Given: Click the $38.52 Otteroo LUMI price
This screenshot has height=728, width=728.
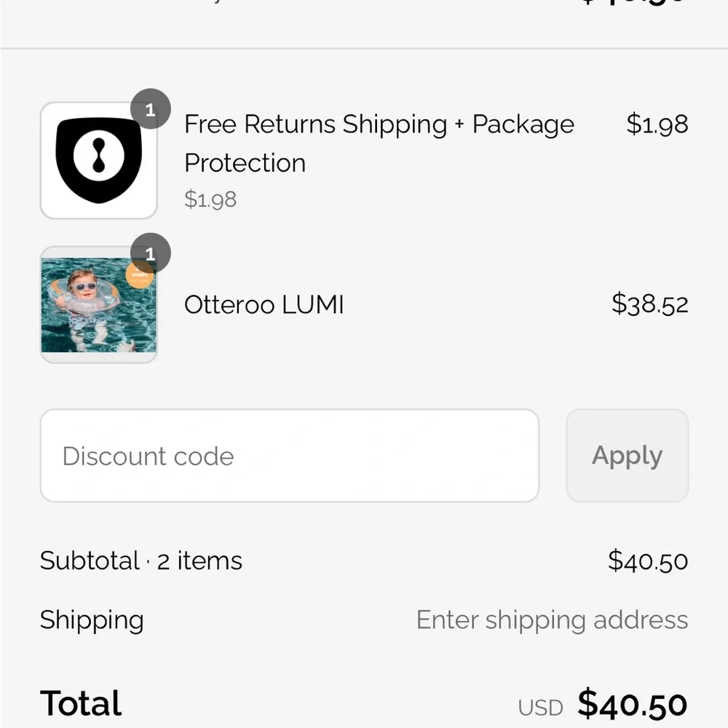Looking at the screenshot, I should tap(649, 304).
